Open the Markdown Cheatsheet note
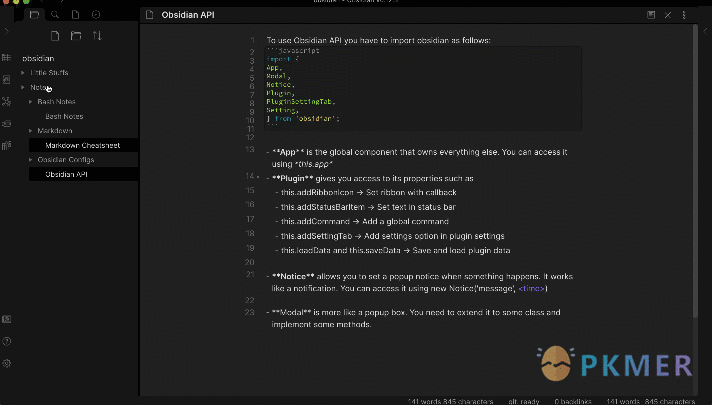Viewport: 712px width, 405px height. click(83, 145)
